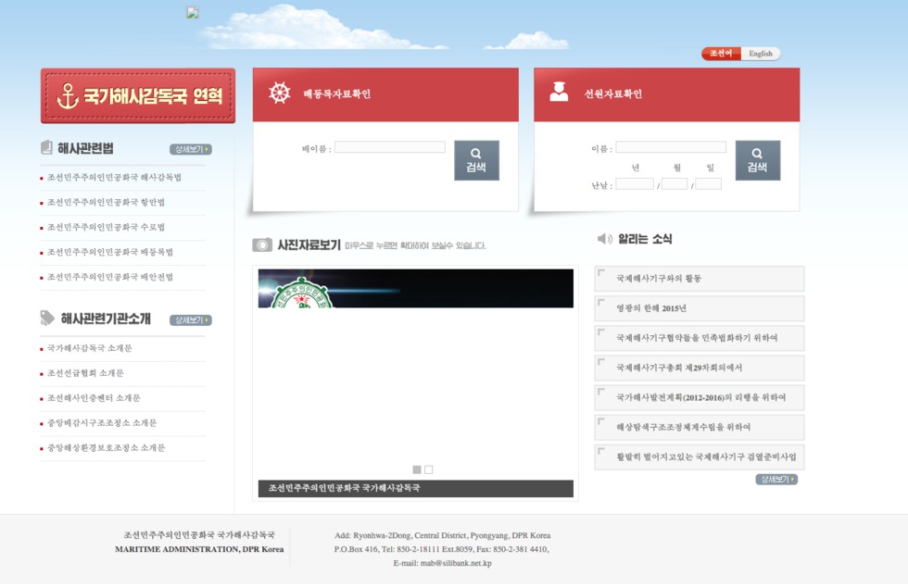
Task: Focus the 배이름 ship name field
Action: pos(390,147)
